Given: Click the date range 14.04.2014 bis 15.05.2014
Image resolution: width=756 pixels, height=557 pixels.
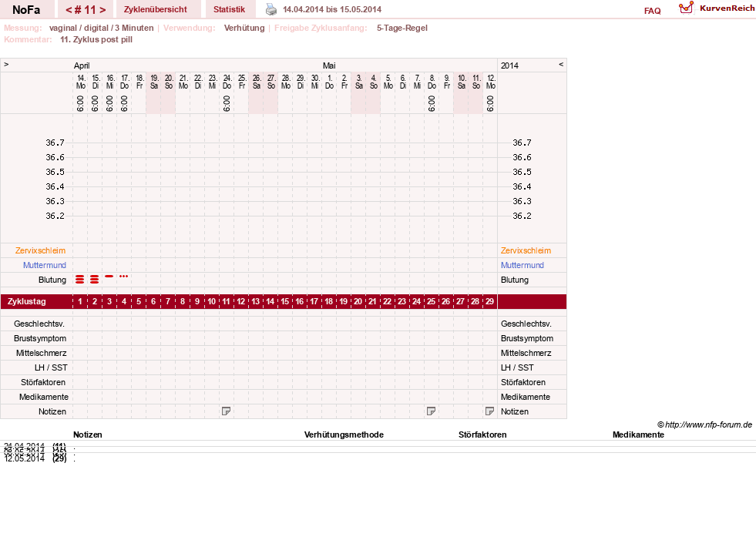Looking at the screenshot, I should 331,9.
